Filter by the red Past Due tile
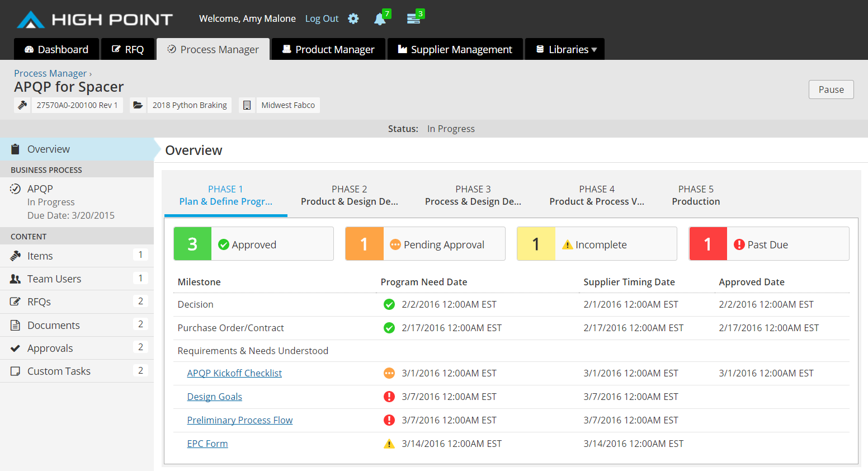 (x=768, y=244)
